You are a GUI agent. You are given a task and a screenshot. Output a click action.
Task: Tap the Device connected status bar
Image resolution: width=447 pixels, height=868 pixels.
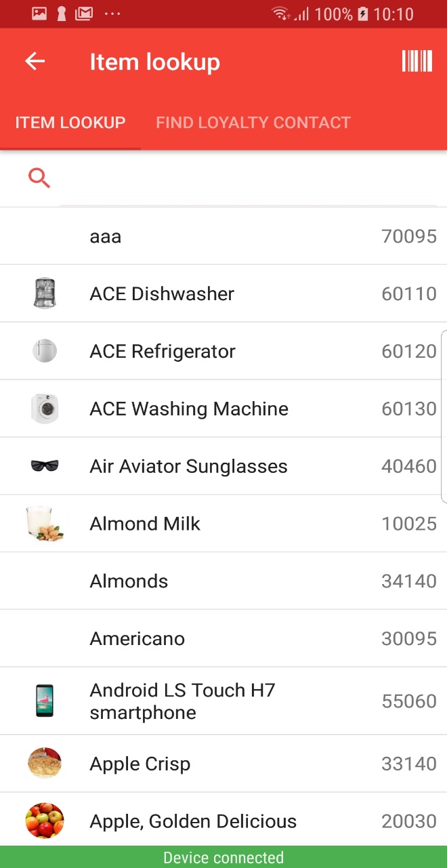point(223,858)
